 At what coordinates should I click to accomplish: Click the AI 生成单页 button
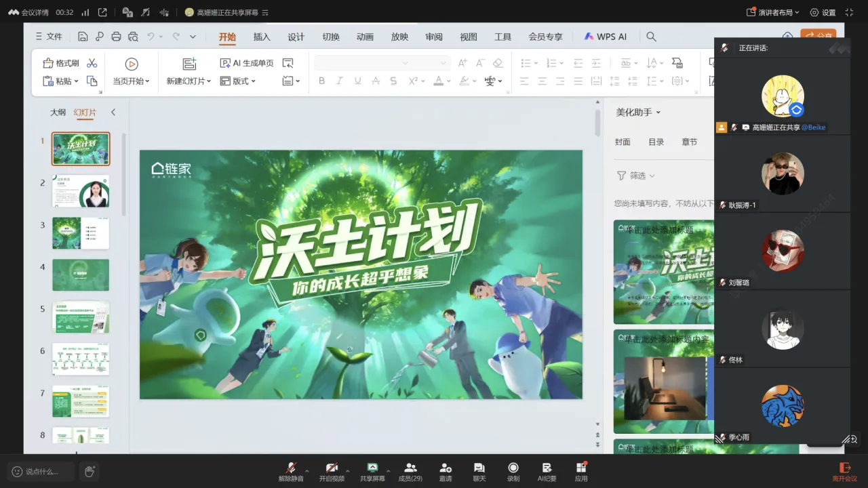(247, 63)
